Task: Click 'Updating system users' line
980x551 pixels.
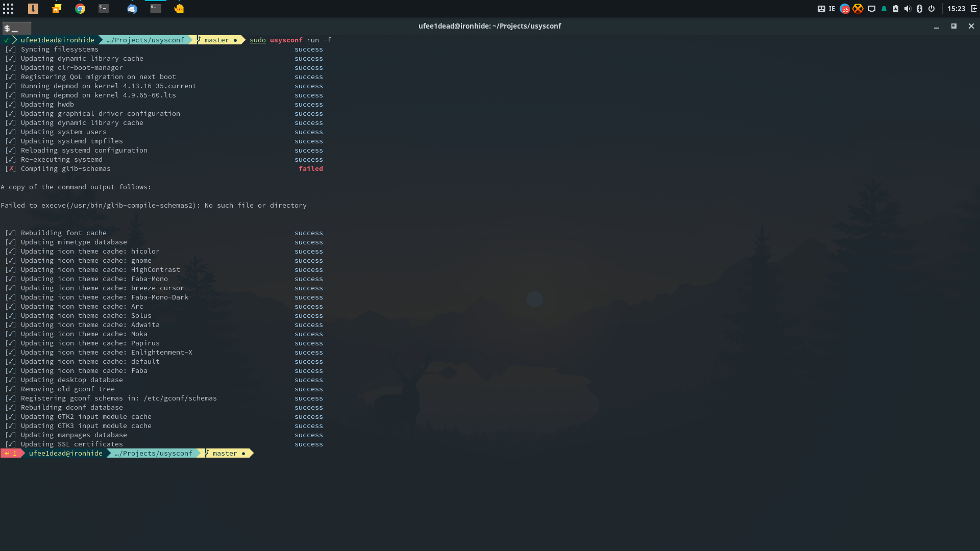Action: (x=64, y=132)
